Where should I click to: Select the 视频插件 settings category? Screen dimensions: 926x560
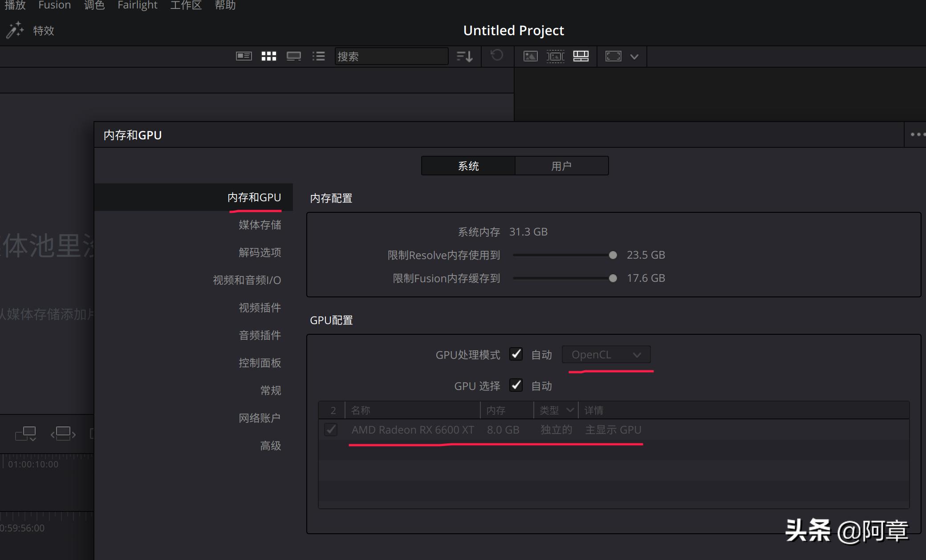tap(260, 308)
